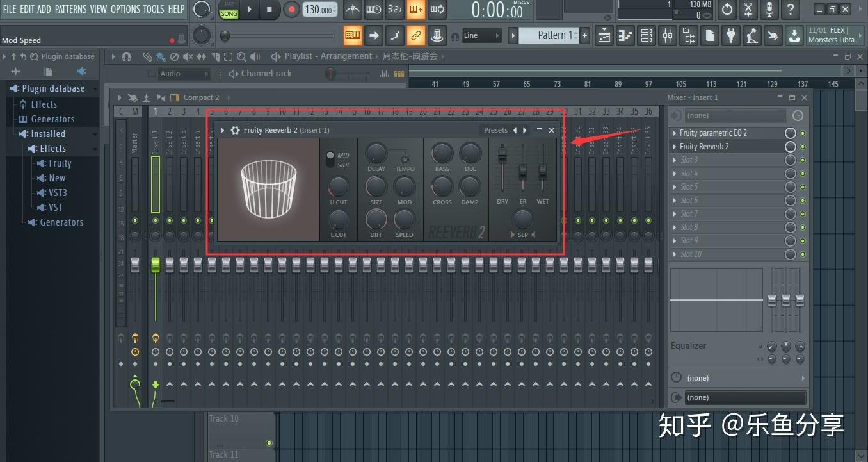
Task: Toggle SONG mode button
Action: [229, 13]
